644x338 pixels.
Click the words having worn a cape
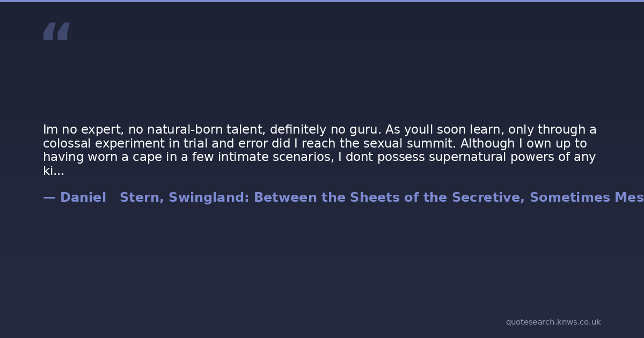(93, 157)
